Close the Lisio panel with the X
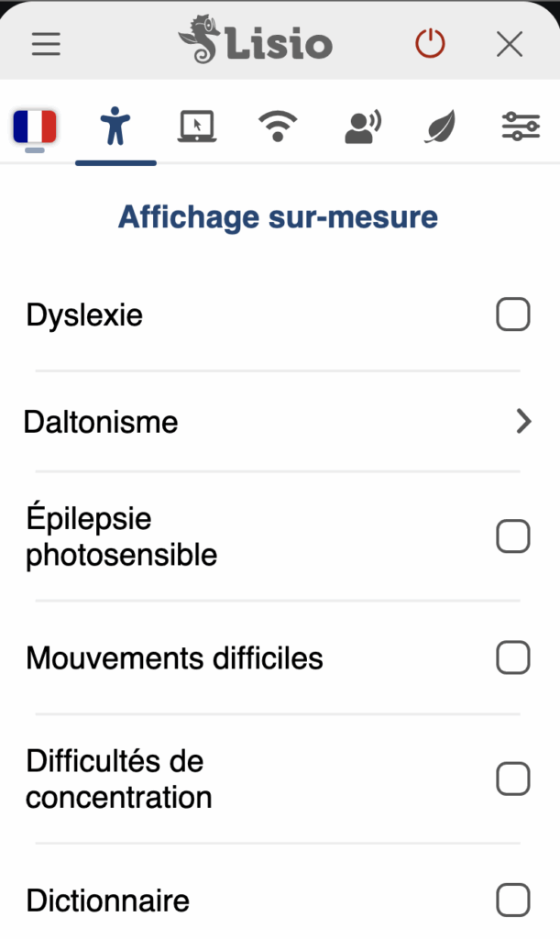 tap(509, 43)
